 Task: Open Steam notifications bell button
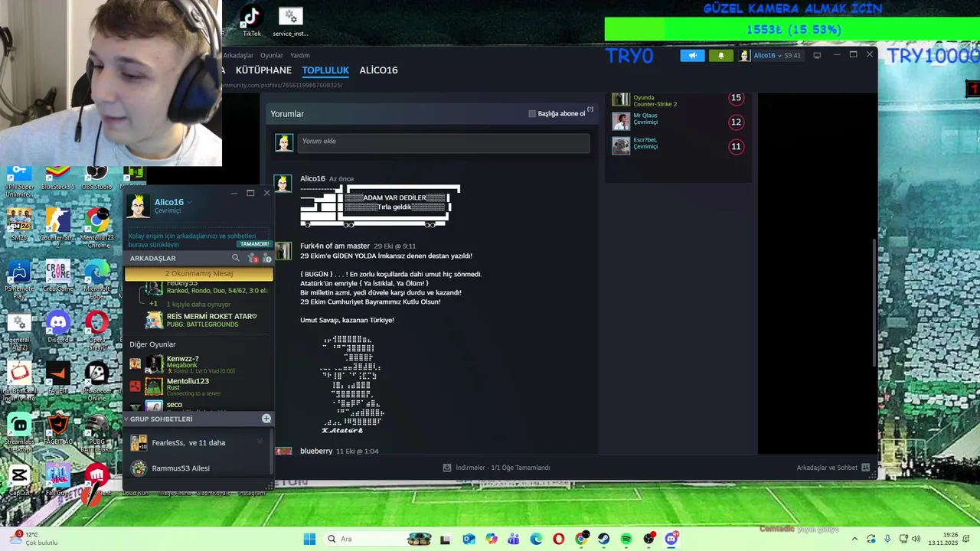click(x=720, y=55)
